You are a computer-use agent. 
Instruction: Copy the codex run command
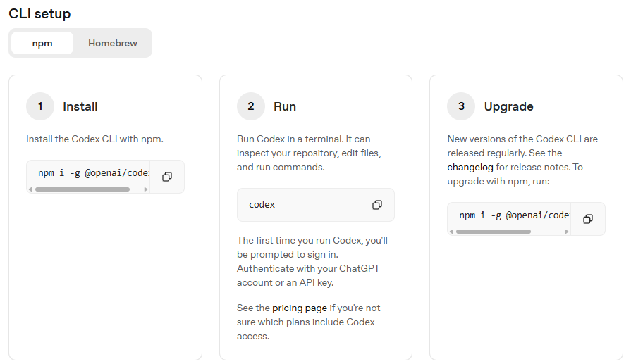[377, 205]
